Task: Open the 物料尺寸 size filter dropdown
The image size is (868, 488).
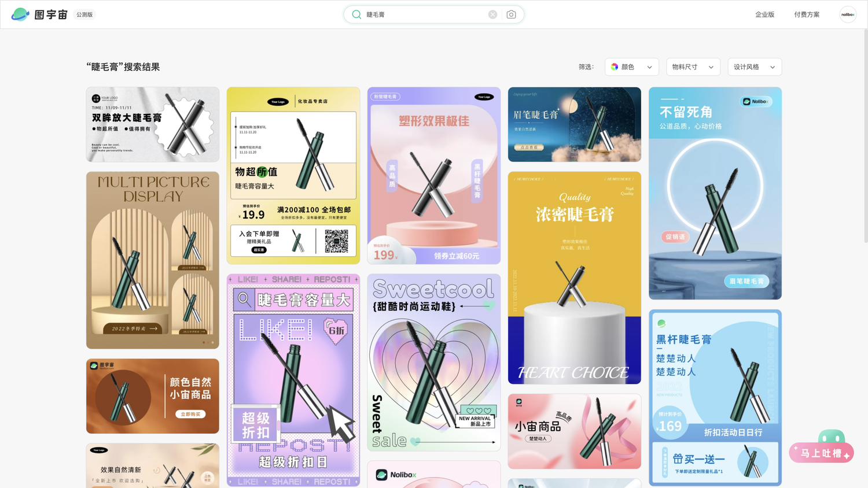Action: [x=693, y=67]
